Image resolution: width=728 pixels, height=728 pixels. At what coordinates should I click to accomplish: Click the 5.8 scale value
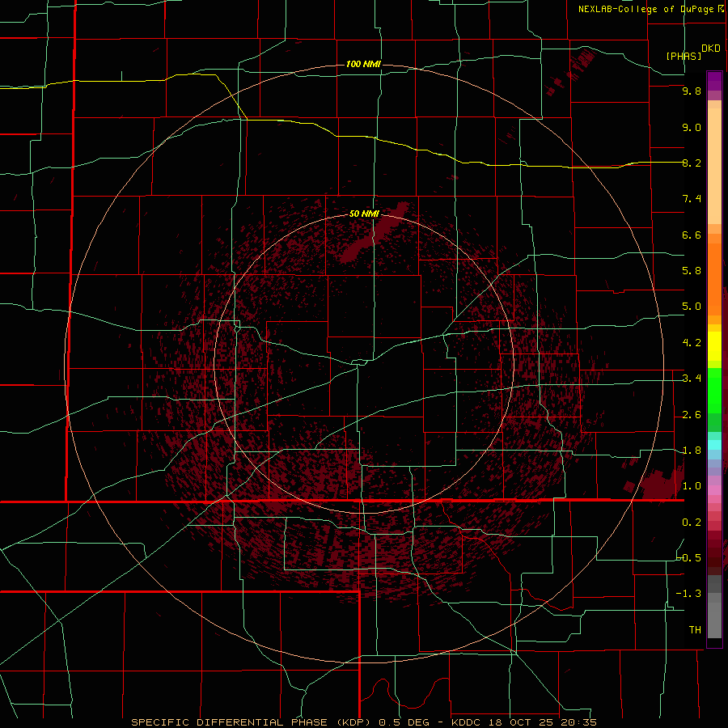point(692,271)
